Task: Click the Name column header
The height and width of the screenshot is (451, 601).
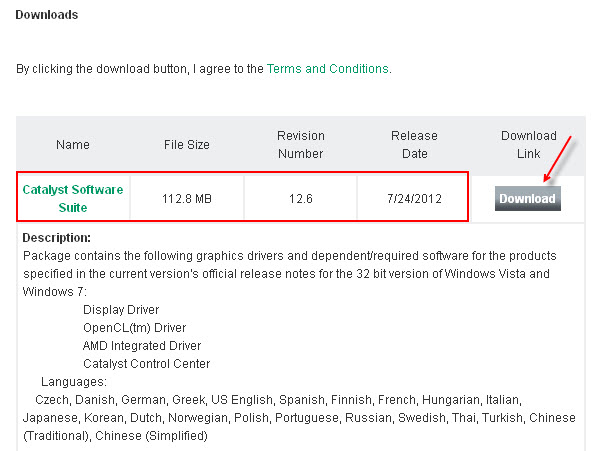Action: tap(73, 145)
